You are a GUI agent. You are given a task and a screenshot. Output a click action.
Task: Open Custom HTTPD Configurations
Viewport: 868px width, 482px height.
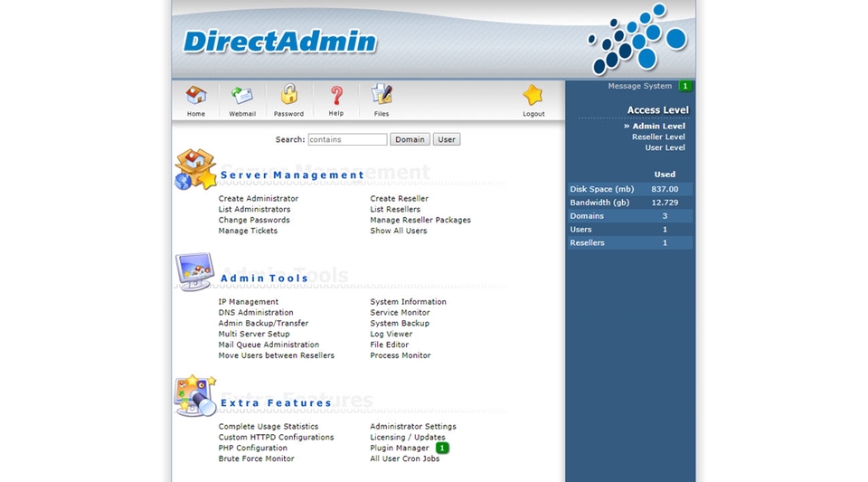coord(276,437)
